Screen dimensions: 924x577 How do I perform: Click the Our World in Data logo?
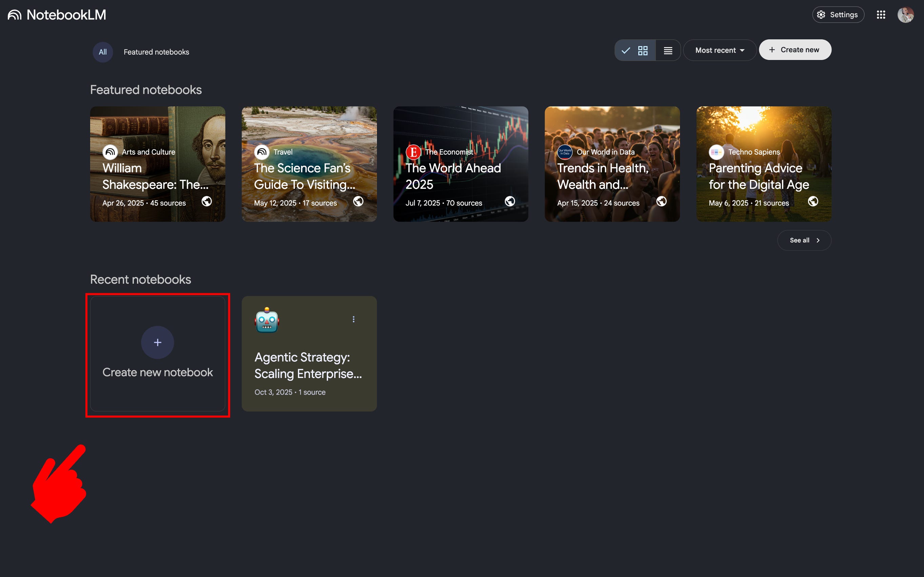(x=565, y=152)
